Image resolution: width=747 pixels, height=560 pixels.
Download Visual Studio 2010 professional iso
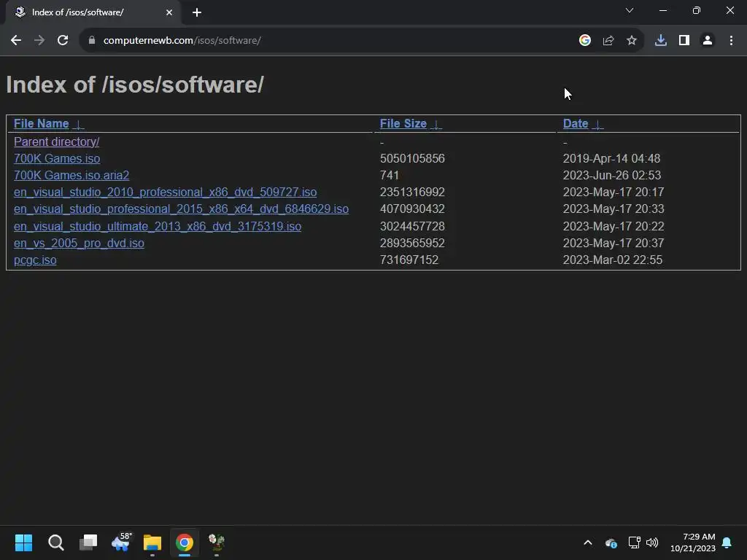(x=166, y=192)
